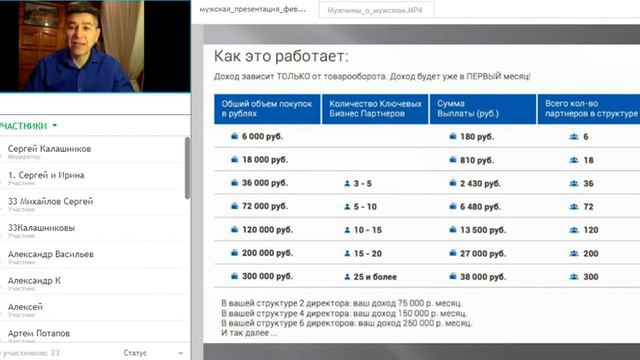The height and width of the screenshot is (360, 640).
Task: Click the briefcase icon beside 18 000 руб.
Action: point(234,159)
